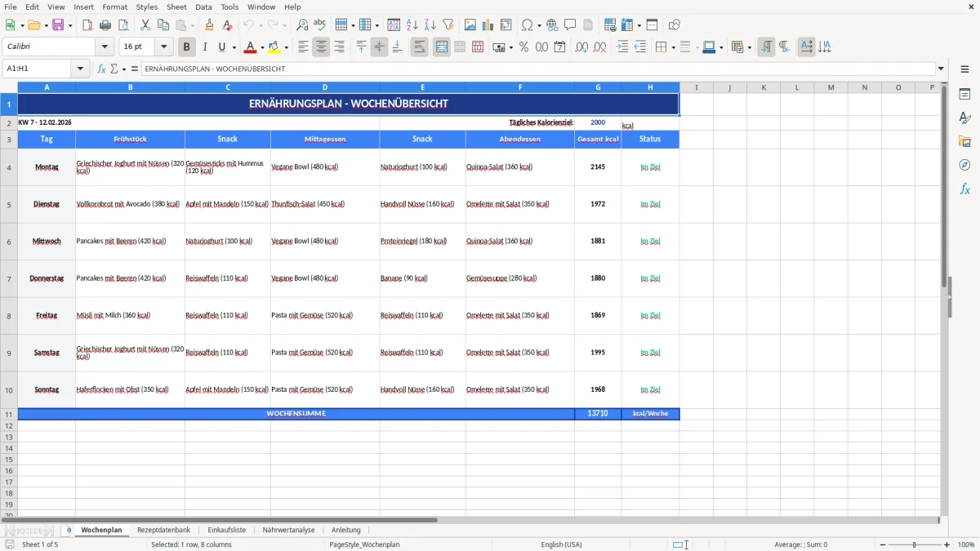Viewport: 980px width, 551px height.
Task: Sort descending Z to A
Action: click(x=430, y=25)
